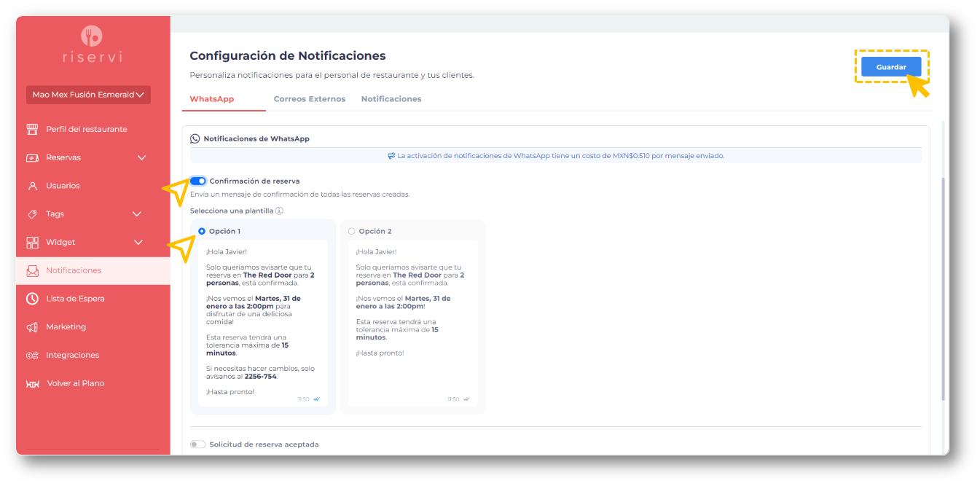Screen dimensions: 980x486
Task: Click the Notificaciones de WhatsApp section title
Action: coord(256,138)
